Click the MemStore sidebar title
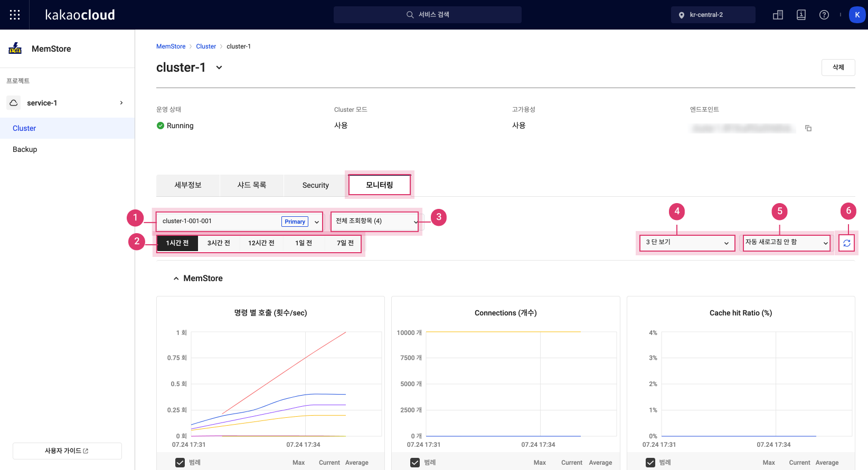The height and width of the screenshot is (470, 868). (x=51, y=49)
